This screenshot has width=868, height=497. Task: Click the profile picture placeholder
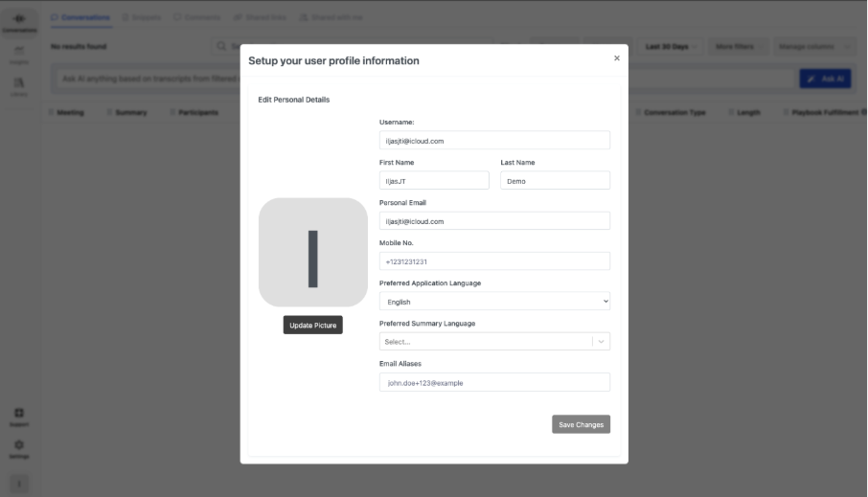click(x=312, y=252)
